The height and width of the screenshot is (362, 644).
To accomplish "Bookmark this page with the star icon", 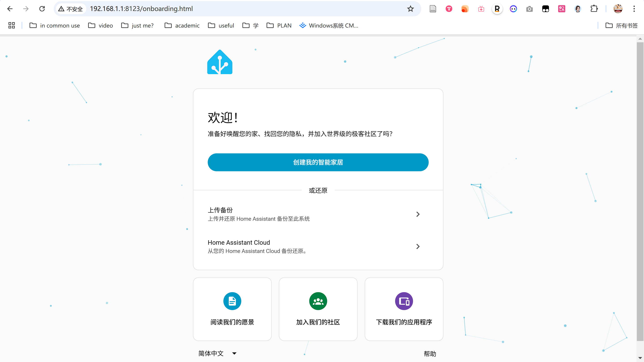I will (x=411, y=9).
